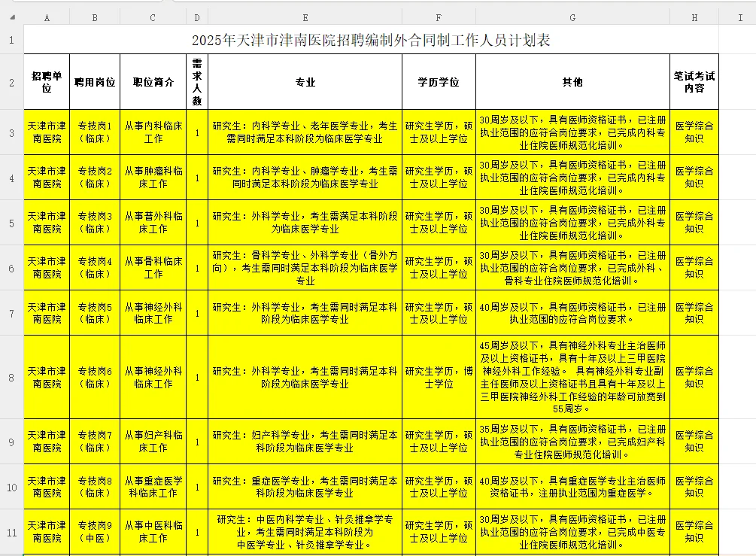Screen dimensions: 756x556
Task: Select cell 专技岗2（临床）
Action: (x=95, y=178)
